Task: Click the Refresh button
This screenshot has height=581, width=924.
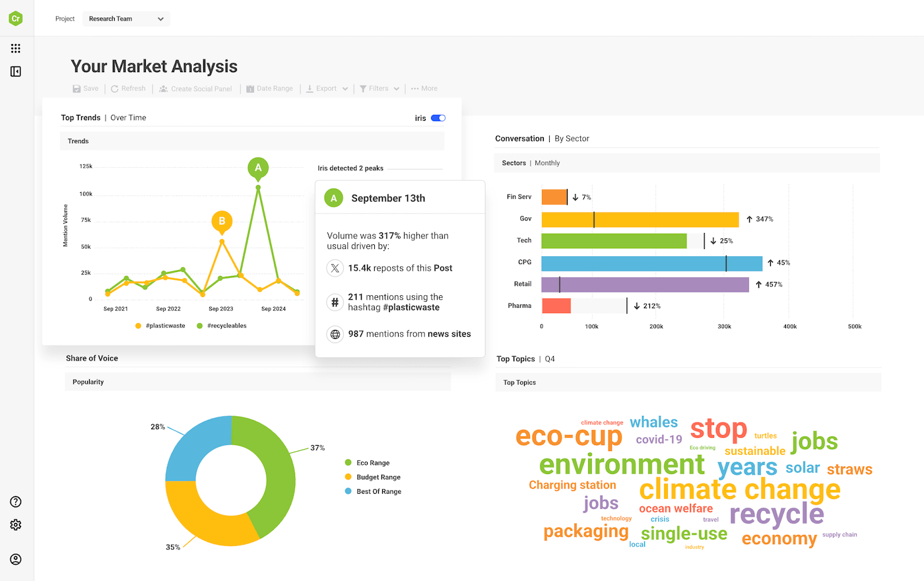Action: point(128,88)
